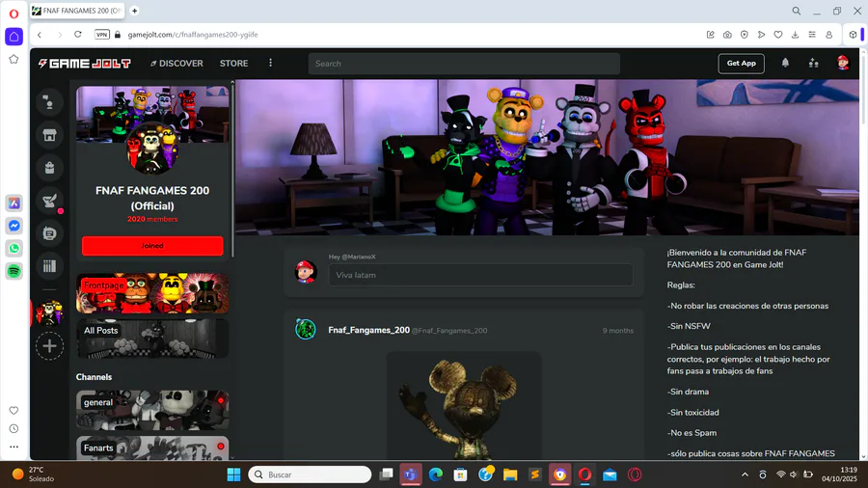Open weather widget showing 27°C
868x488 pixels.
pos(33,474)
